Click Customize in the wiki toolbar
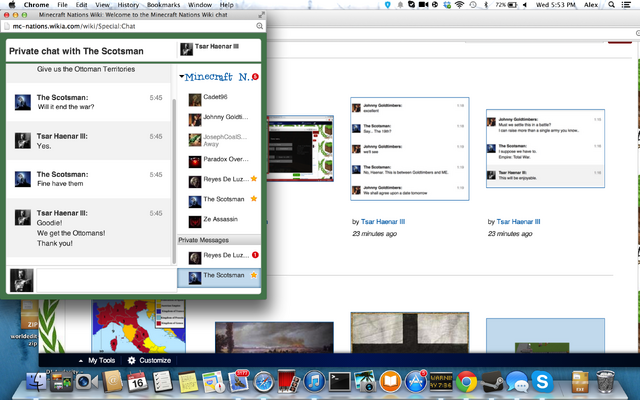The height and width of the screenshot is (400, 640). (149, 360)
